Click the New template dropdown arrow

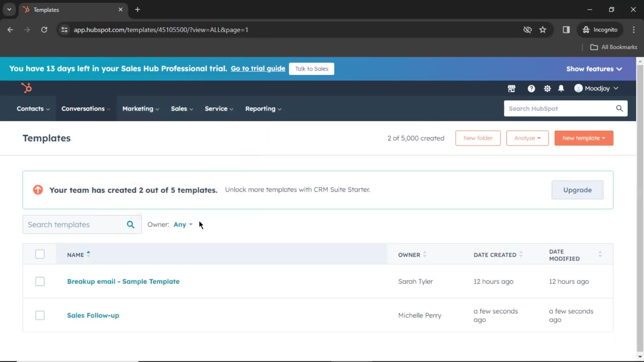point(604,138)
